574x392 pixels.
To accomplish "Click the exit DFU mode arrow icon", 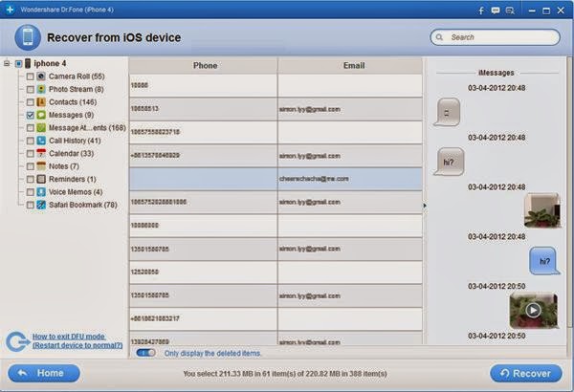I will tap(17, 341).
